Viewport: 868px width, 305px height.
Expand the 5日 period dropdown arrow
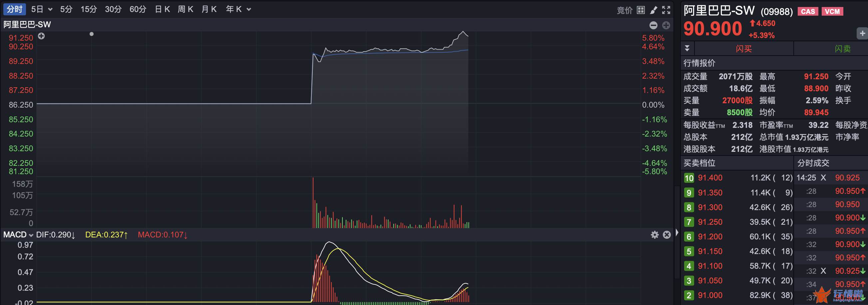(x=50, y=9)
